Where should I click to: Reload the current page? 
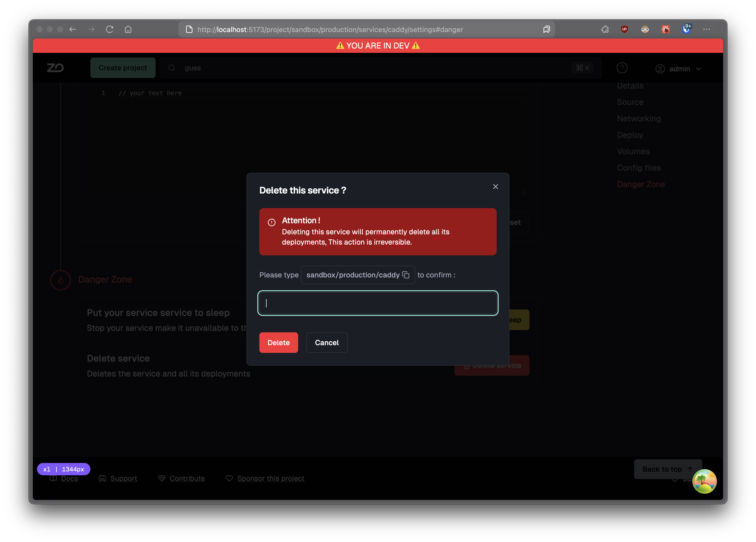point(110,29)
